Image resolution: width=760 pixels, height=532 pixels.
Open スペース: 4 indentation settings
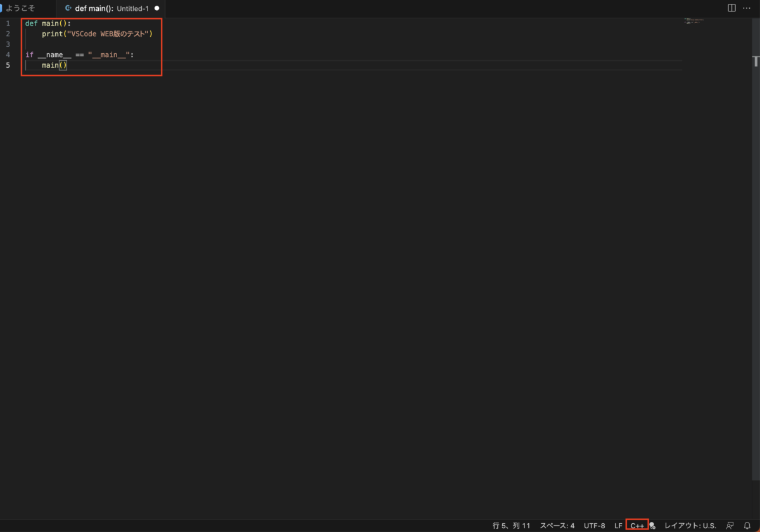click(556, 525)
